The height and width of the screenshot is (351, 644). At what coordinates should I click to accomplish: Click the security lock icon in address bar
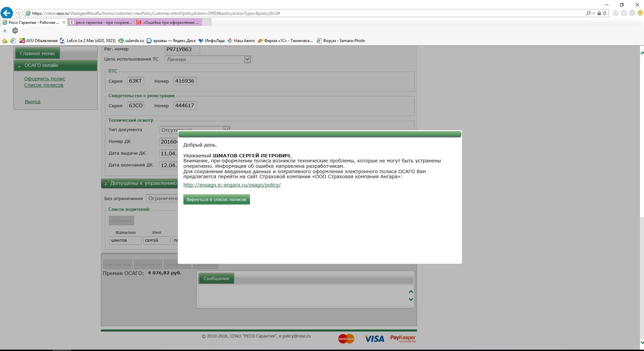pos(599,13)
